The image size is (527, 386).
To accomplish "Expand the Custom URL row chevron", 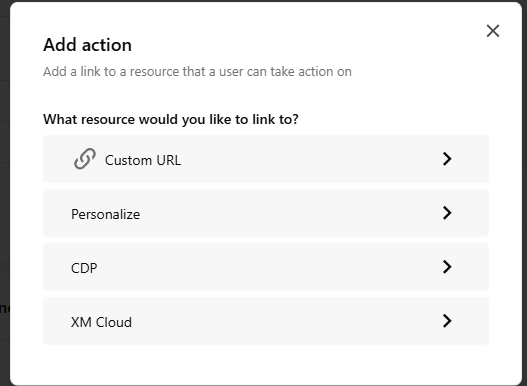I will pyautogui.click(x=447, y=159).
